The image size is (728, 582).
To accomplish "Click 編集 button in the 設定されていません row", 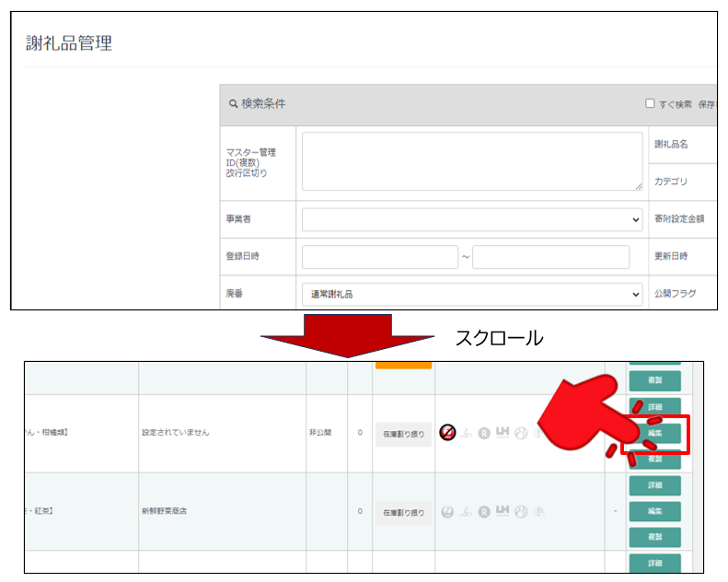I will click(x=654, y=433).
